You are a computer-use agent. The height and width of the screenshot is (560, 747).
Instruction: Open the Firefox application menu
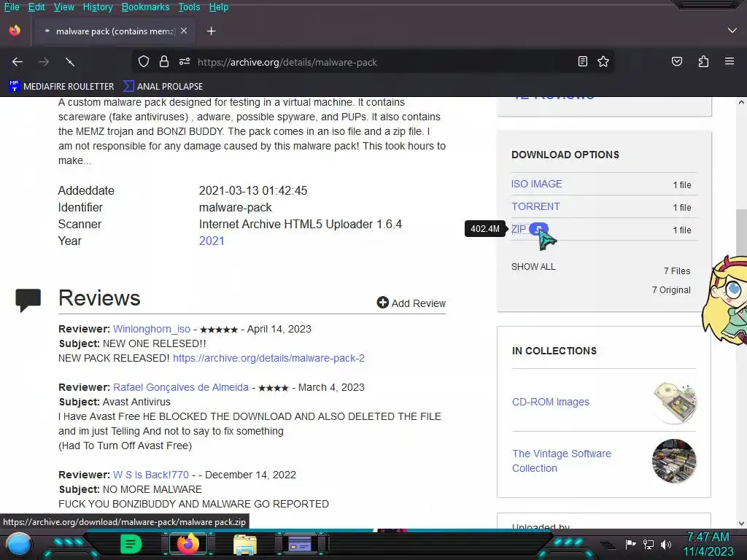[x=729, y=61]
